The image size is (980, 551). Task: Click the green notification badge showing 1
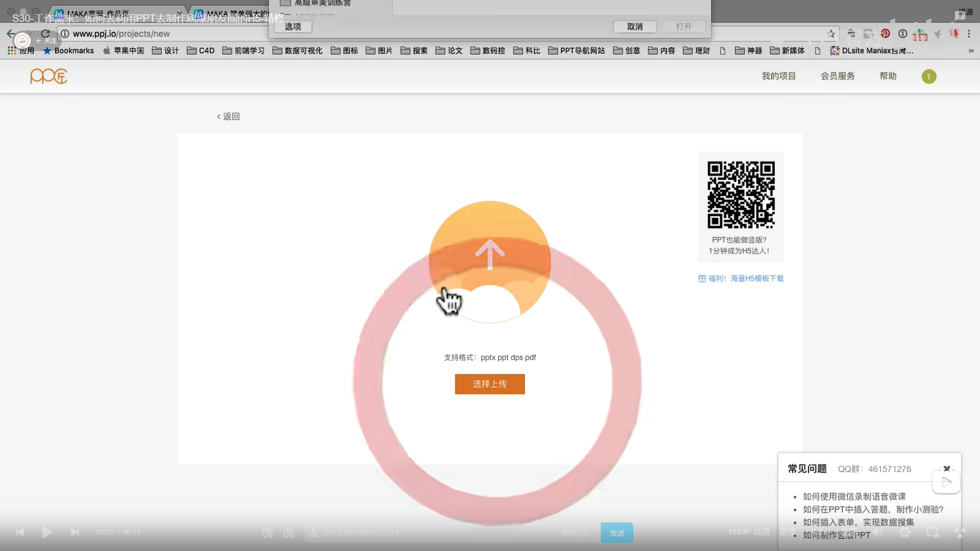(x=929, y=77)
